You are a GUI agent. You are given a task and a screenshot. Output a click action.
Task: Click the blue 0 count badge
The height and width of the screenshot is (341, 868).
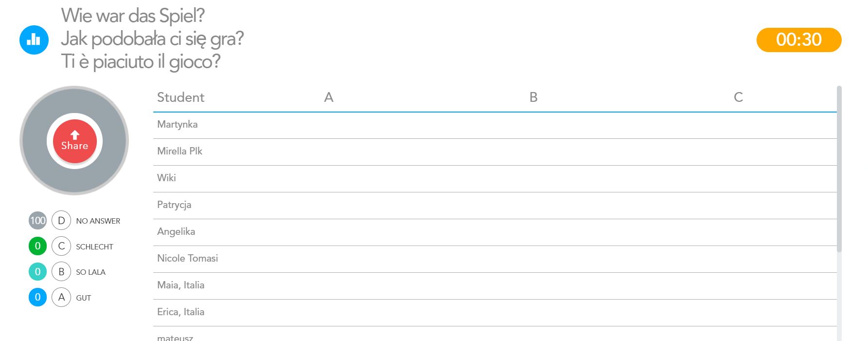coord(37,297)
